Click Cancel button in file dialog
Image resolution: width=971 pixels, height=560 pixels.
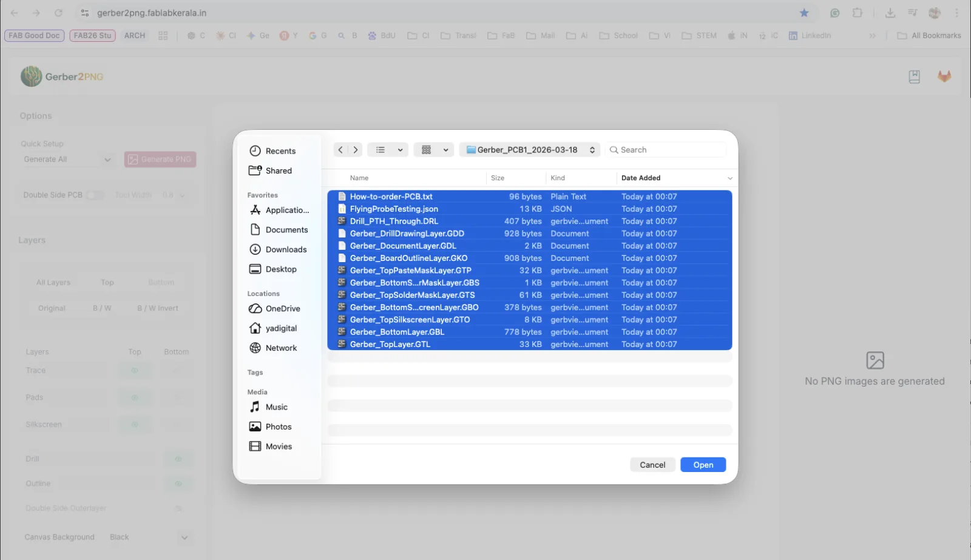coord(652,465)
